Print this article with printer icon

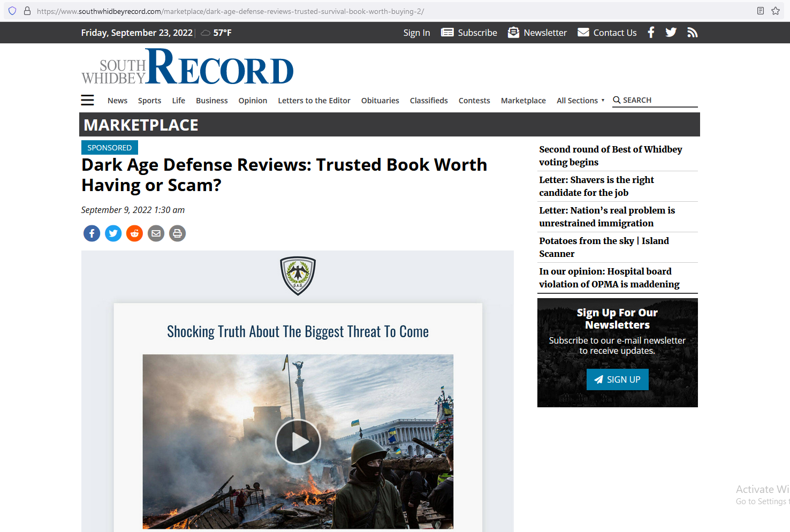click(178, 233)
